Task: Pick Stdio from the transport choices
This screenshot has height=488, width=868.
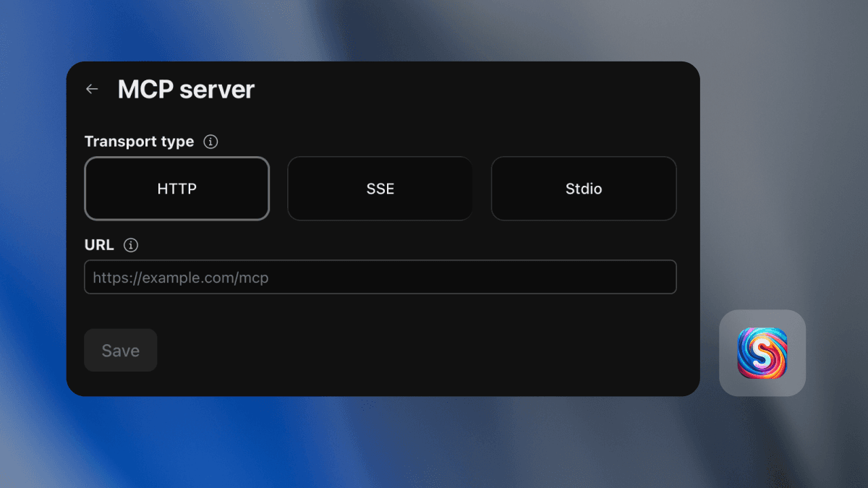Action: tap(584, 189)
